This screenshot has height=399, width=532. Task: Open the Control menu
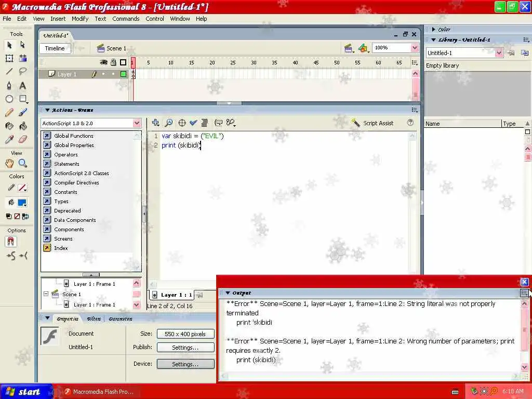click(155, 19)
